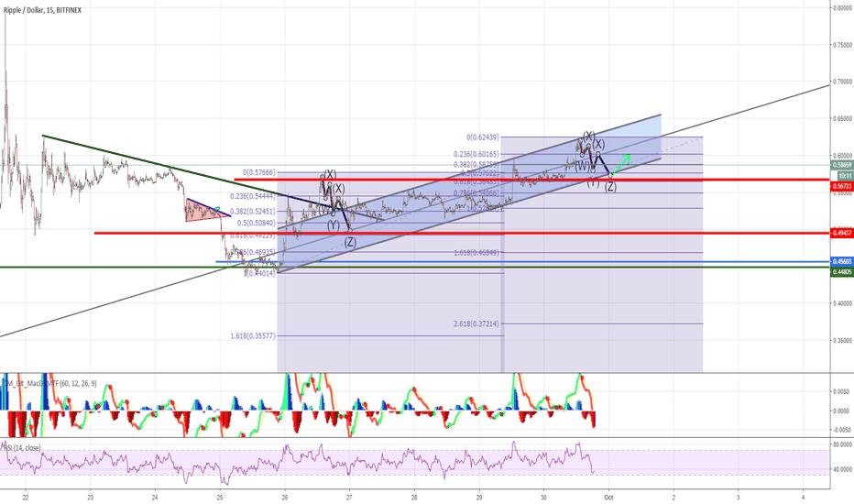Screen dimensions: 854x504
Task: Select the 1.618(0.35577) Fibonacci extension label
Action: pos(253,336)
